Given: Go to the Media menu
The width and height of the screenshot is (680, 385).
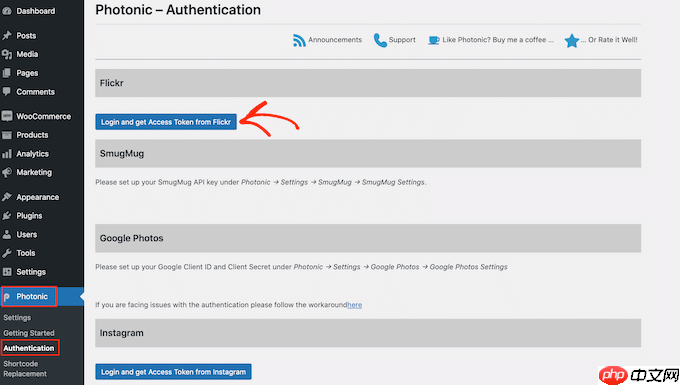Looking at the screenshot, I should tap(27, 54).
